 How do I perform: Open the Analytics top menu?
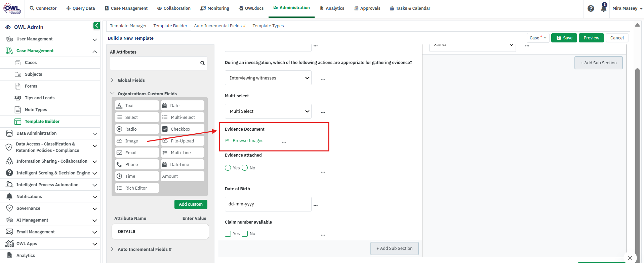click(x=332, y=8)
